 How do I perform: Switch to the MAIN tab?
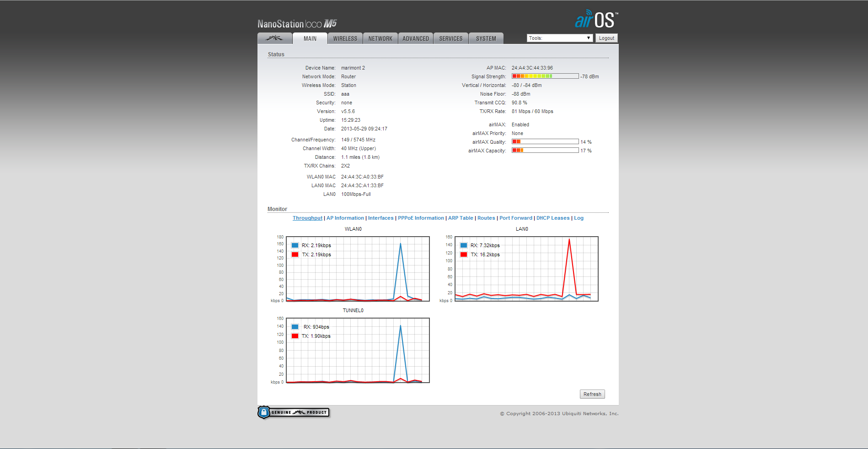click(310, 38)
